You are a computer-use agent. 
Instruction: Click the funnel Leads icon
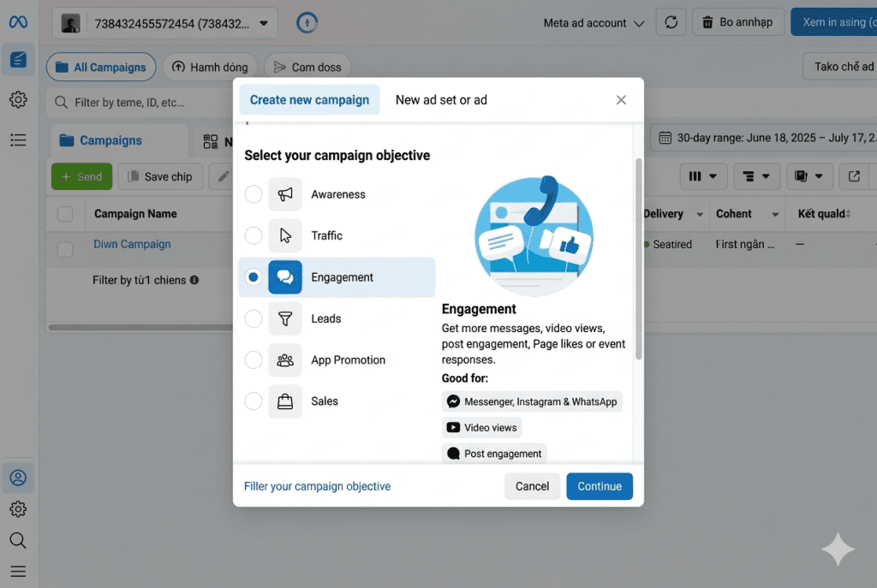285,318
